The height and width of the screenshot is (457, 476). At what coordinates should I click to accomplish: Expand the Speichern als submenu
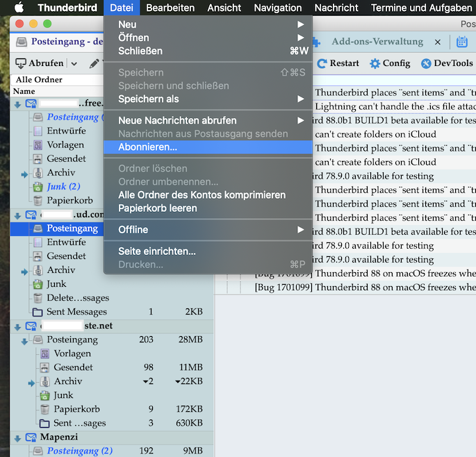point(208,99)
